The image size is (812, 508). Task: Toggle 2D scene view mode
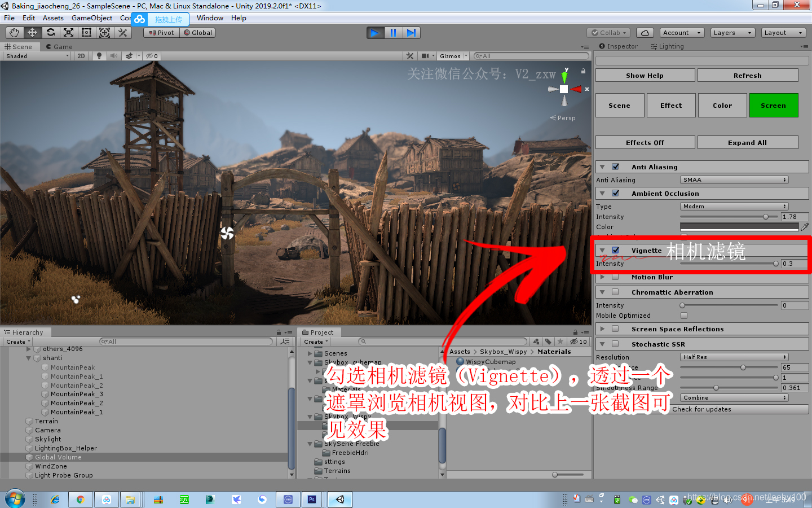click(81, 56)
